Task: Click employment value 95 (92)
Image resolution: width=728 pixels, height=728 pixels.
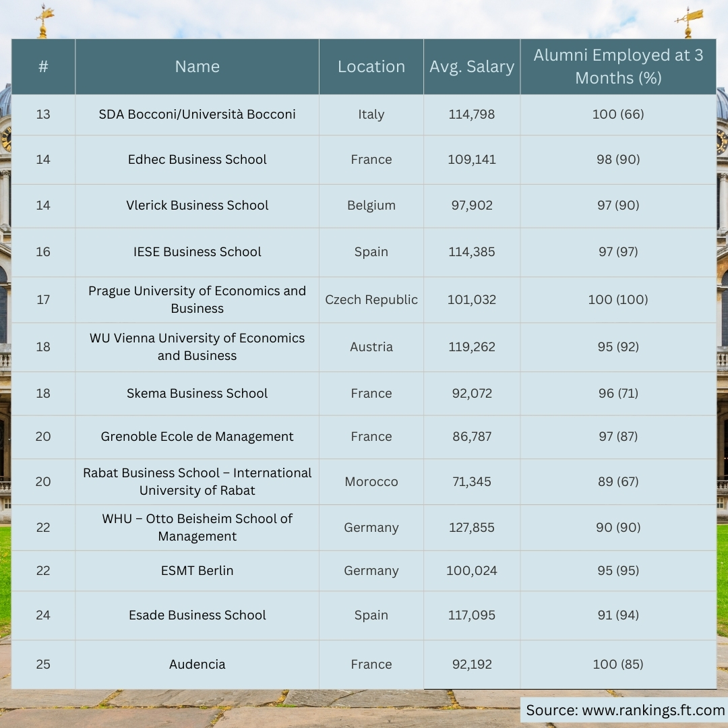Action: pos(618,347)
